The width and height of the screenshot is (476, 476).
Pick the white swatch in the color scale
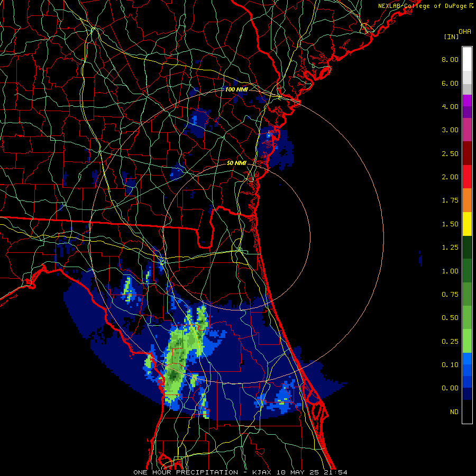click(x=467, y=59)
